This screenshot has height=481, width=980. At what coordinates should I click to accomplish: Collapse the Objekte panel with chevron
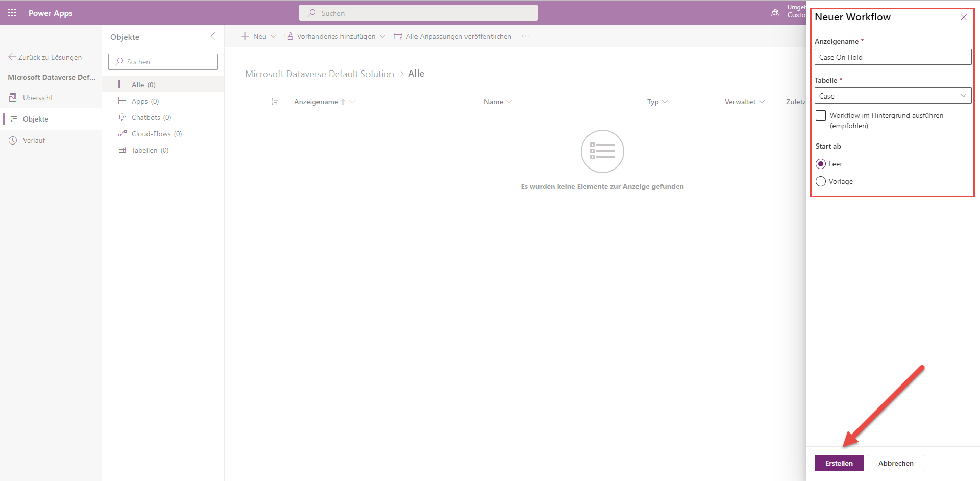[213, 36]
